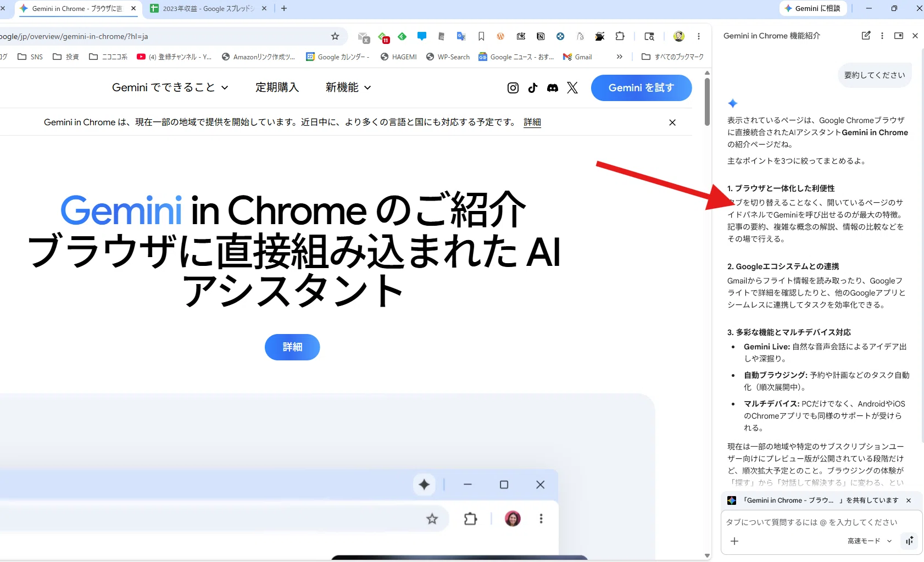
Task: Open the Chrome profile avatar
Action: click(x=679, y=36)
